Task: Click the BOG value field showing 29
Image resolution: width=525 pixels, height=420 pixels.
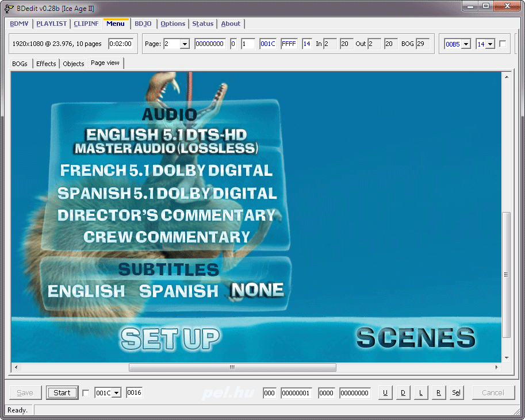Action: coord(422,44)
